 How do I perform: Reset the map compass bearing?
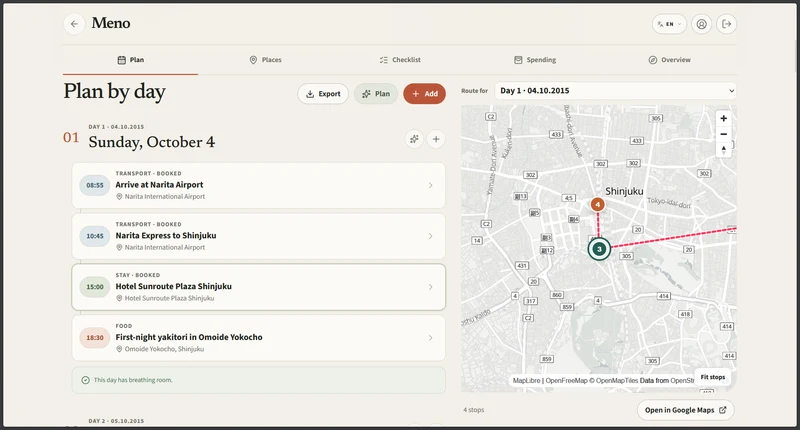(723, 149)
